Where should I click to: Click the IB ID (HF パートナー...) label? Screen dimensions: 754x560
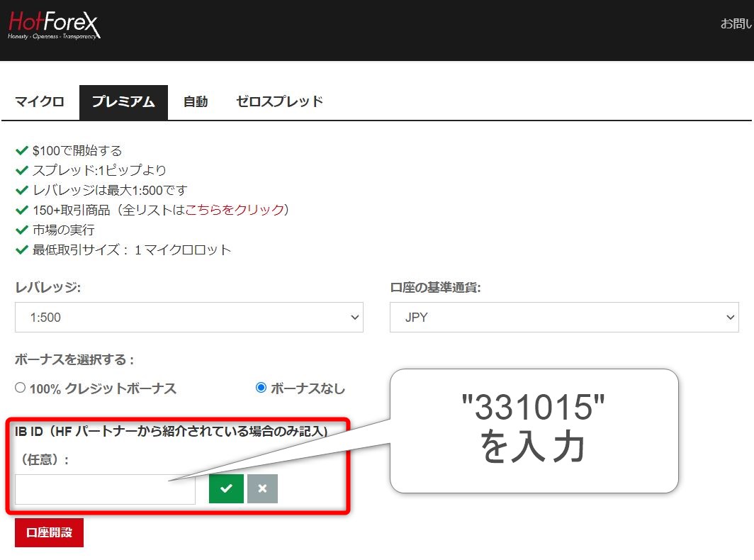(x=171, y=431)
